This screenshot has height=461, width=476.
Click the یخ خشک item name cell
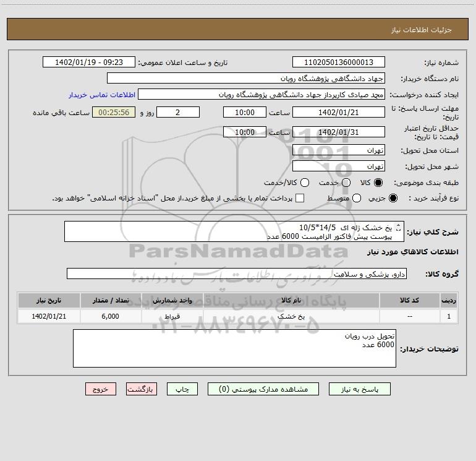pyautogui.click(x=291, y=316)
